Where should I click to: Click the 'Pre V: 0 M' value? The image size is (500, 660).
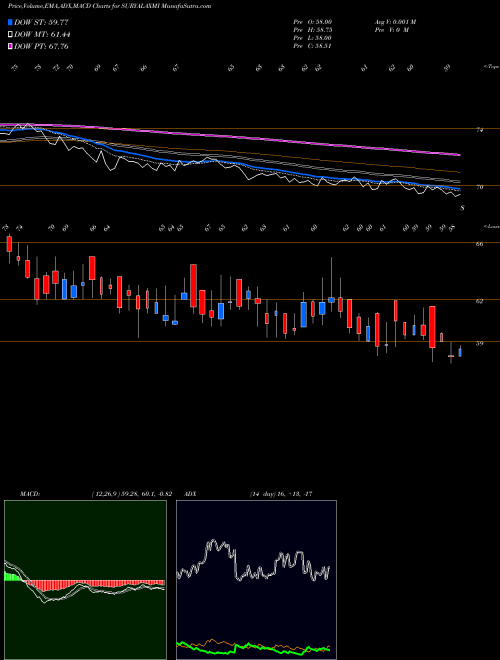point(393,30)
